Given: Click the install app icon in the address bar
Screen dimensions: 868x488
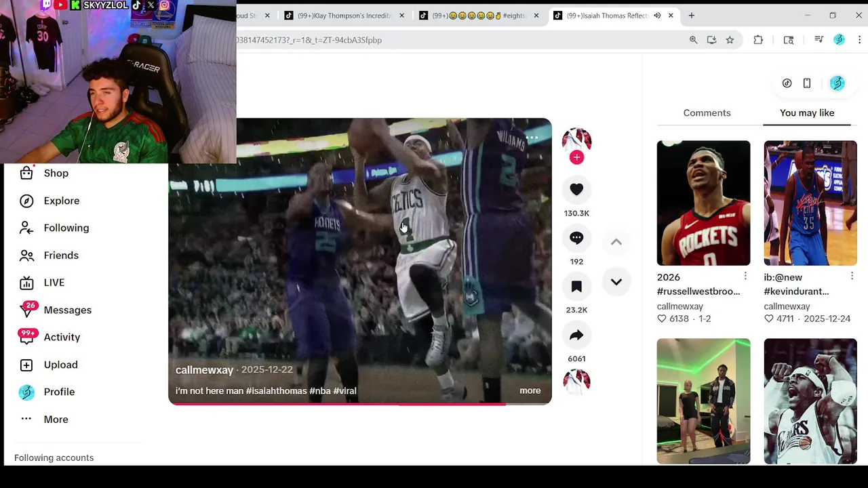Looking at the screenshot, I should [711, 40].
